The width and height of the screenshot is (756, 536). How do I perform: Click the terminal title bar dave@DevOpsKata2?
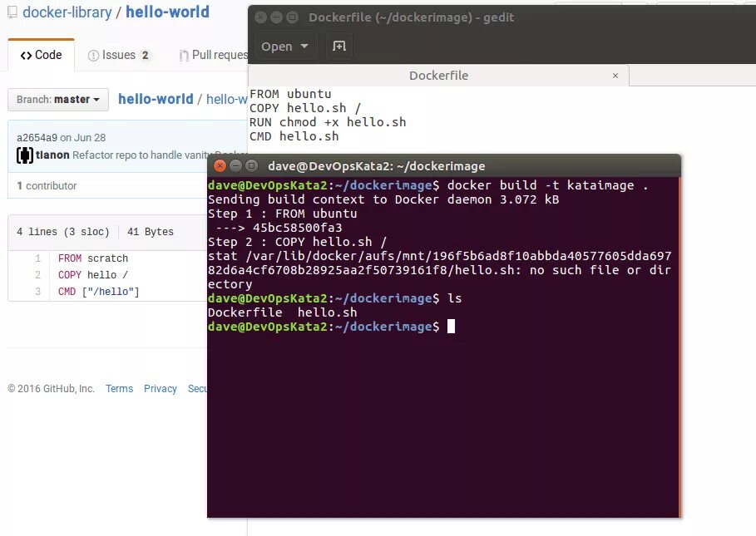pos(376,166)
